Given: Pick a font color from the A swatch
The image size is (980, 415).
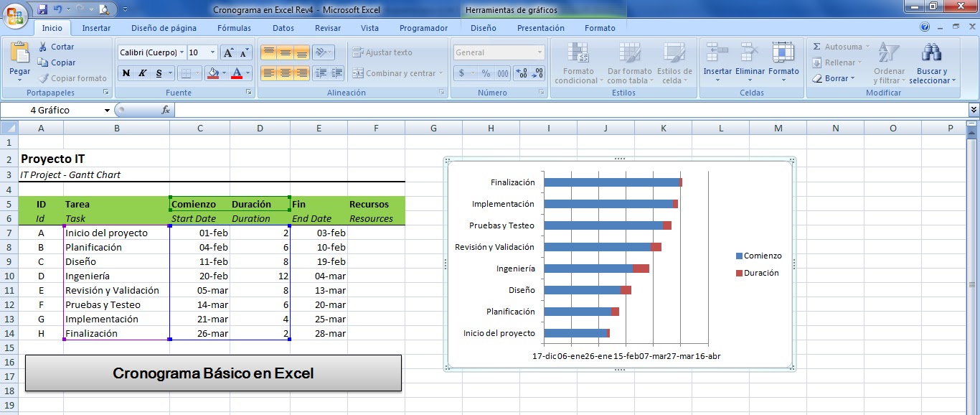Looking at the screenshot, I should tap(237, 73).
